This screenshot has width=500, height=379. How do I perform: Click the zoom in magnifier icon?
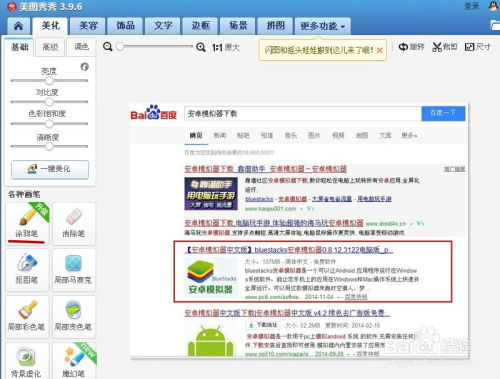point(201,47)
